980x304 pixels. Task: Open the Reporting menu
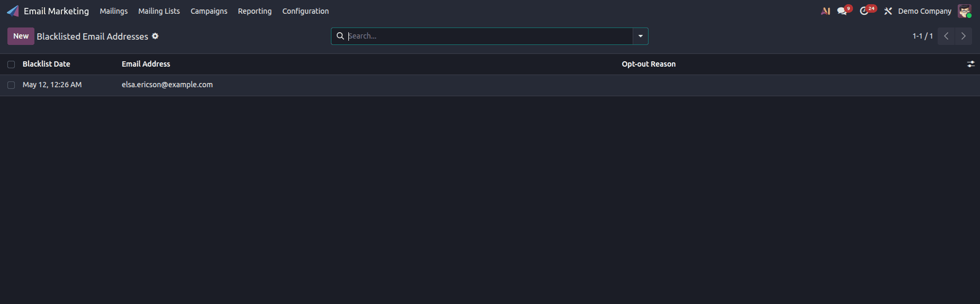point(255,11)
